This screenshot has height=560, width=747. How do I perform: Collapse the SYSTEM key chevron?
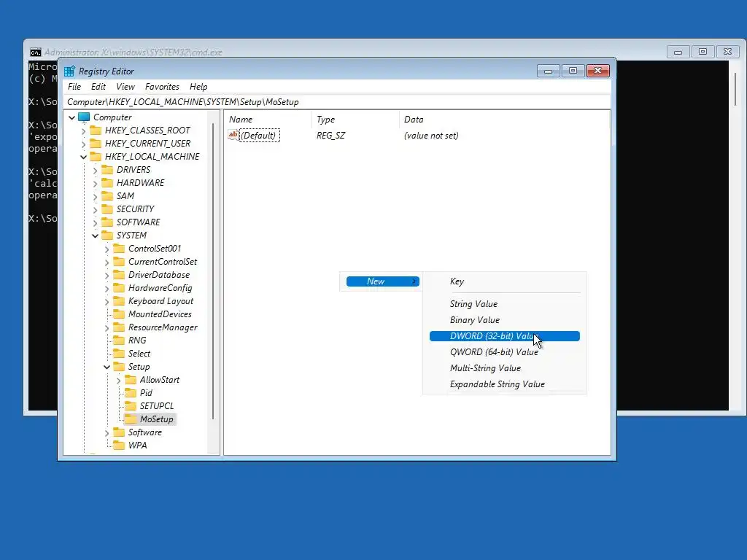[96, 236]
